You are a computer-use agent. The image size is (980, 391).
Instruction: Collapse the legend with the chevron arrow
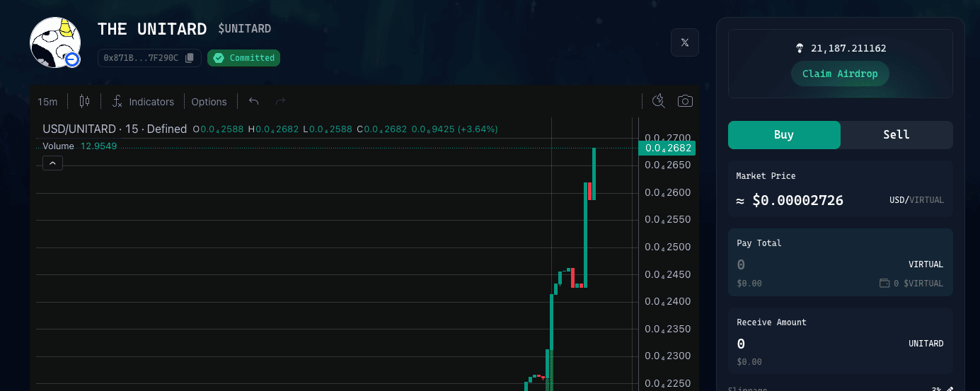[52, 163]
